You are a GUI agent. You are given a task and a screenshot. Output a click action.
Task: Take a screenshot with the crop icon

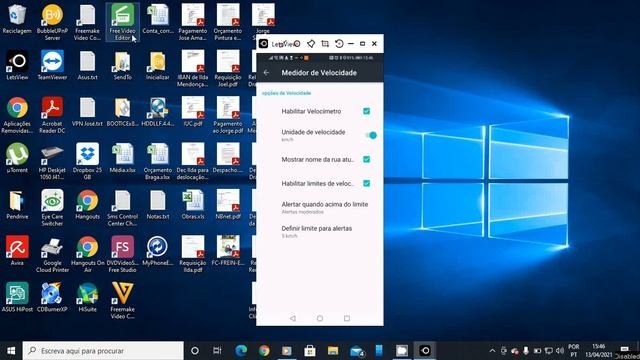coord(325,44)
